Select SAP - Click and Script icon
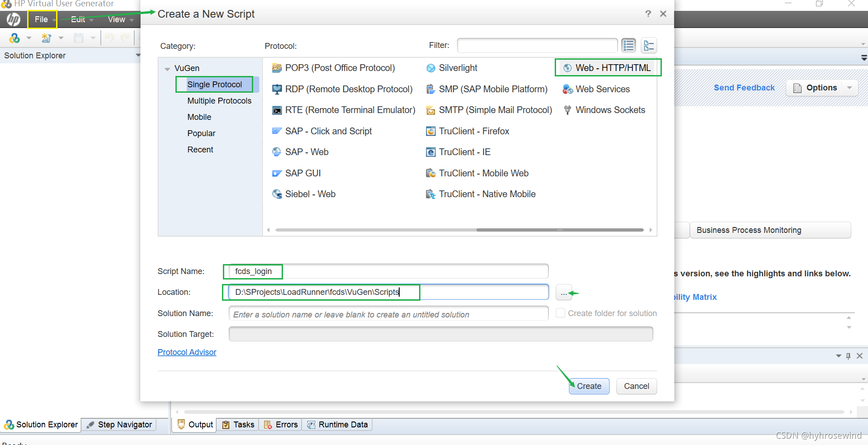Screen dimensions: 868x445 tap(277, 131)
